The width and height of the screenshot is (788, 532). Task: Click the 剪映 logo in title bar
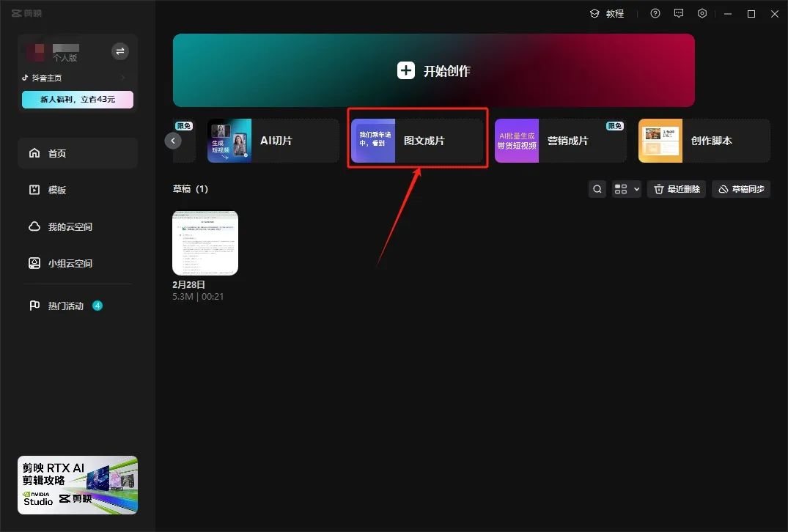click(26, 13)
